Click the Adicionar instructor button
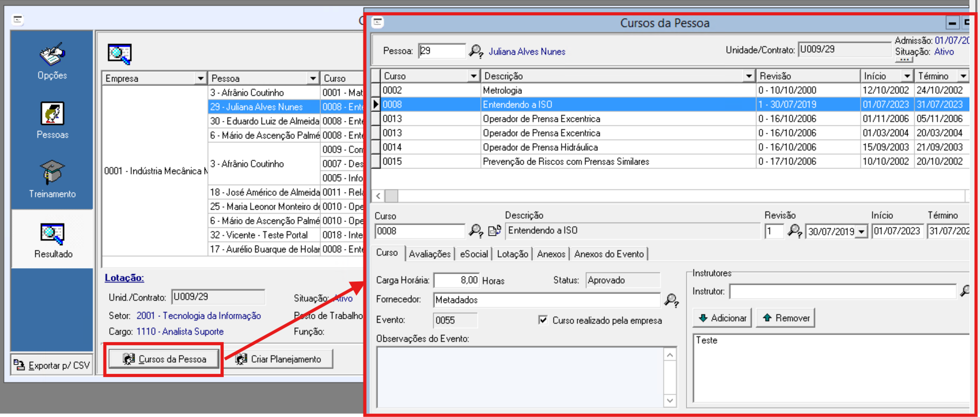 tap(722, 318)
